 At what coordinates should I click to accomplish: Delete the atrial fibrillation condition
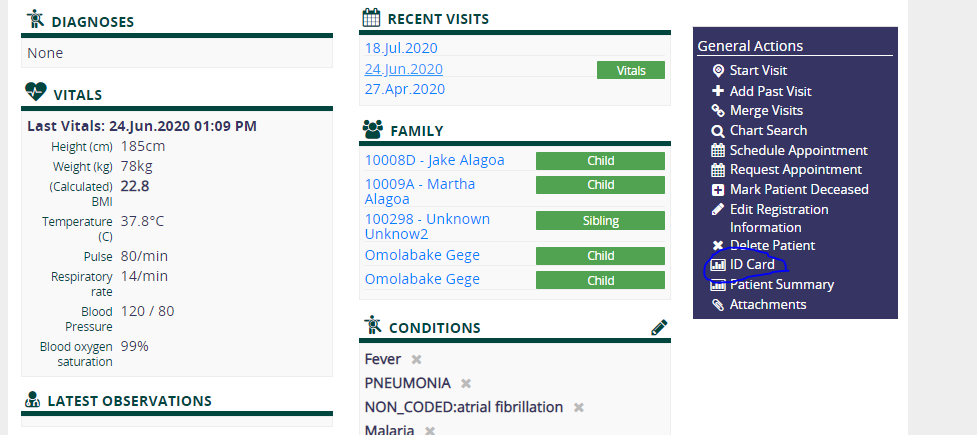tap(578, 408)
